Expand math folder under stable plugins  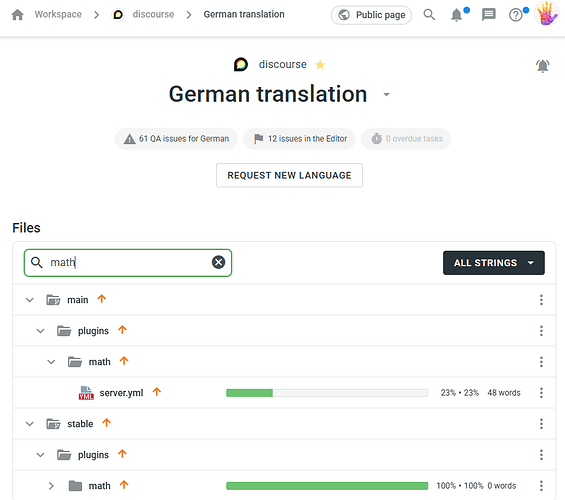point(51,486)
